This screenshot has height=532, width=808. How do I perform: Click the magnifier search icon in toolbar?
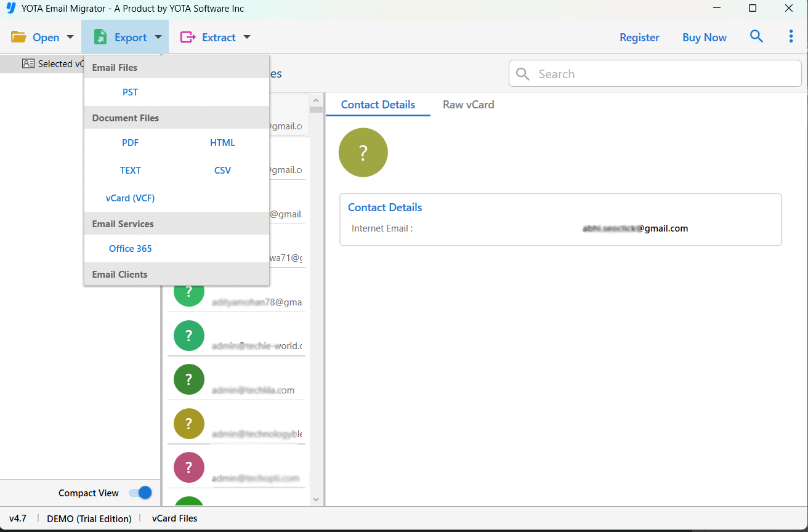756,36
